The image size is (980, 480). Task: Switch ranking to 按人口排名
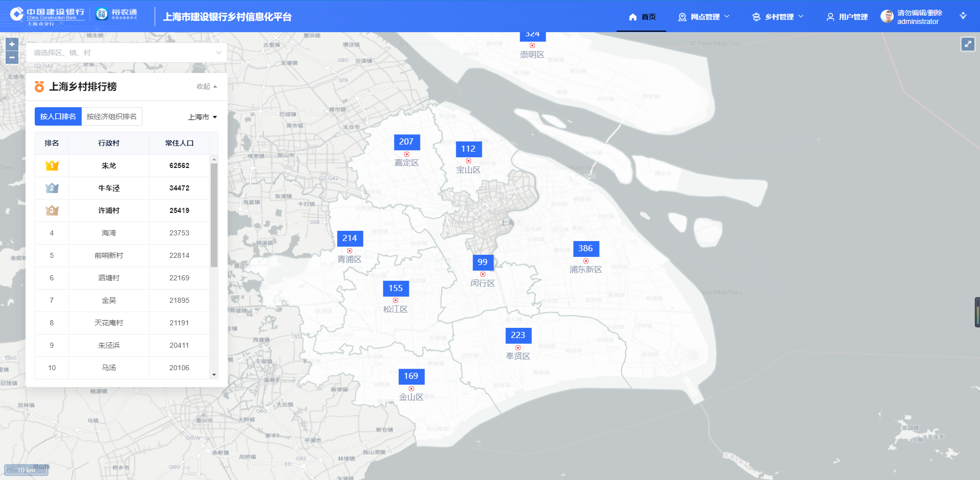58,116
